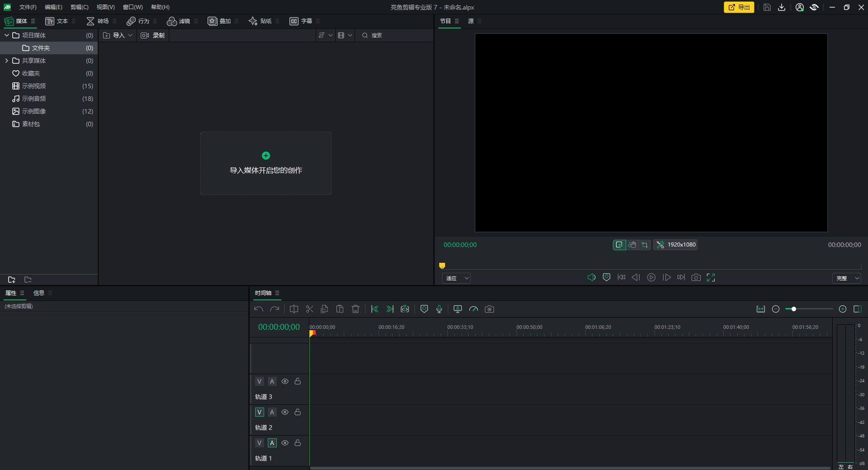Click the microphone voice-over icon
Screen dimensions: 868x470
pyautogui.click(x=439, y=309)
